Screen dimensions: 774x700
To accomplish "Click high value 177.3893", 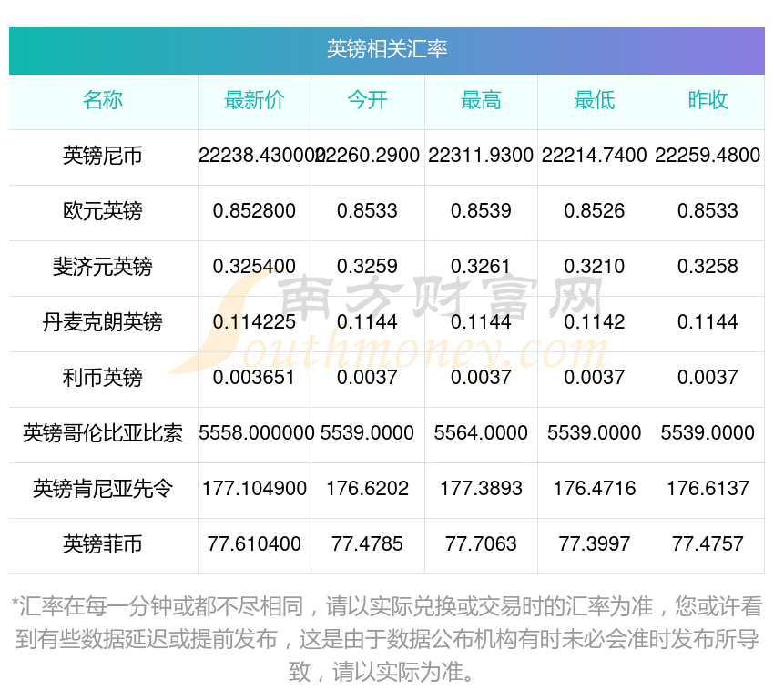I will (x=481, y=489).
